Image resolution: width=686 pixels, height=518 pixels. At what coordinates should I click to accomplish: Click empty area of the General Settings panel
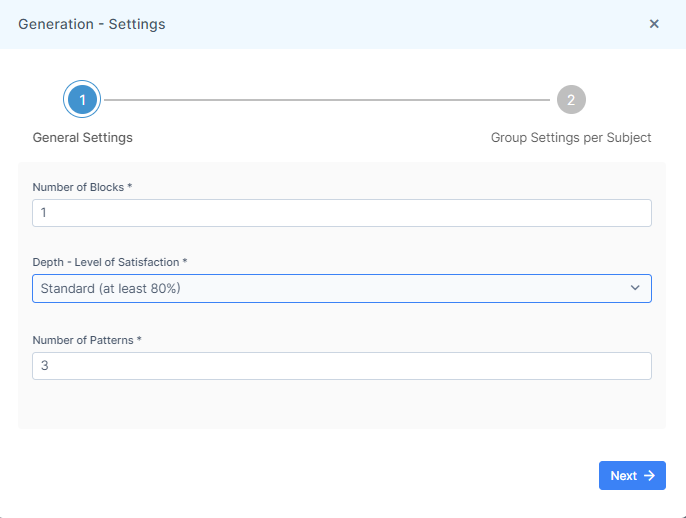pos(342,405)
